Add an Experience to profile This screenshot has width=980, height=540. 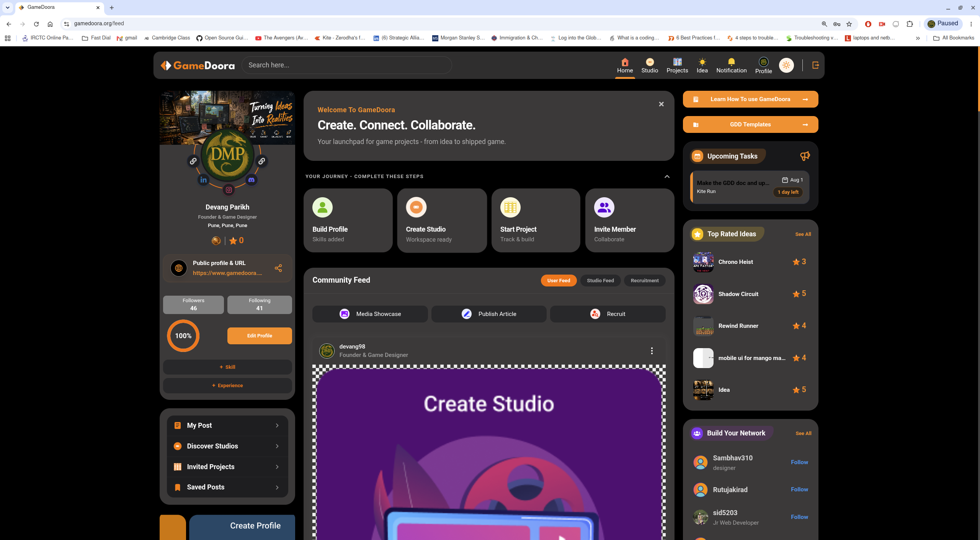[227, 386]
